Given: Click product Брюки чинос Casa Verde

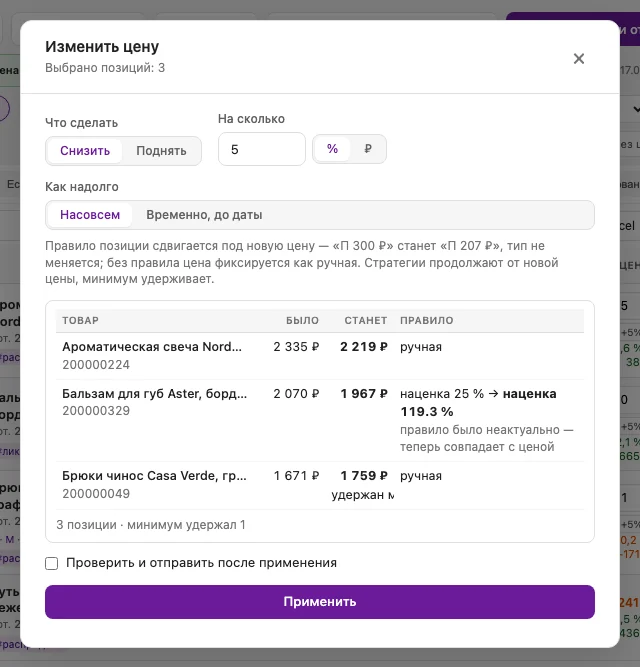Looking at the screenshot, I should point(154,476).
